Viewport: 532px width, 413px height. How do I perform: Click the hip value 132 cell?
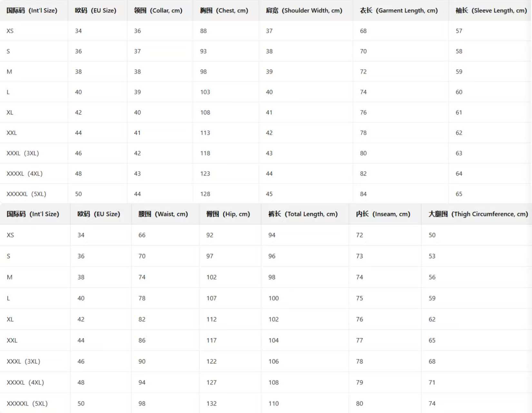212,403
